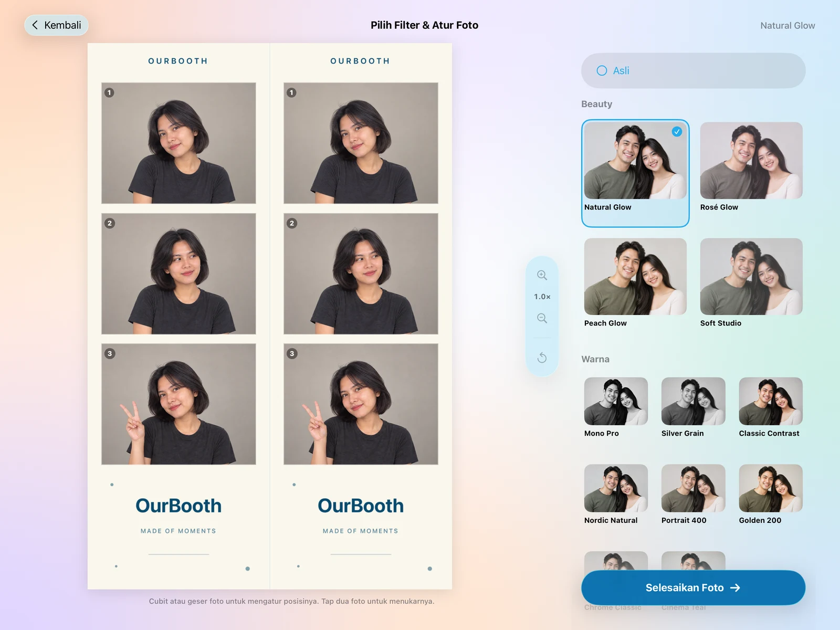Image resolution: width=840 pixels, height=630 pixels.
Task: Select the Soft Studio filter
Action: 751,283
